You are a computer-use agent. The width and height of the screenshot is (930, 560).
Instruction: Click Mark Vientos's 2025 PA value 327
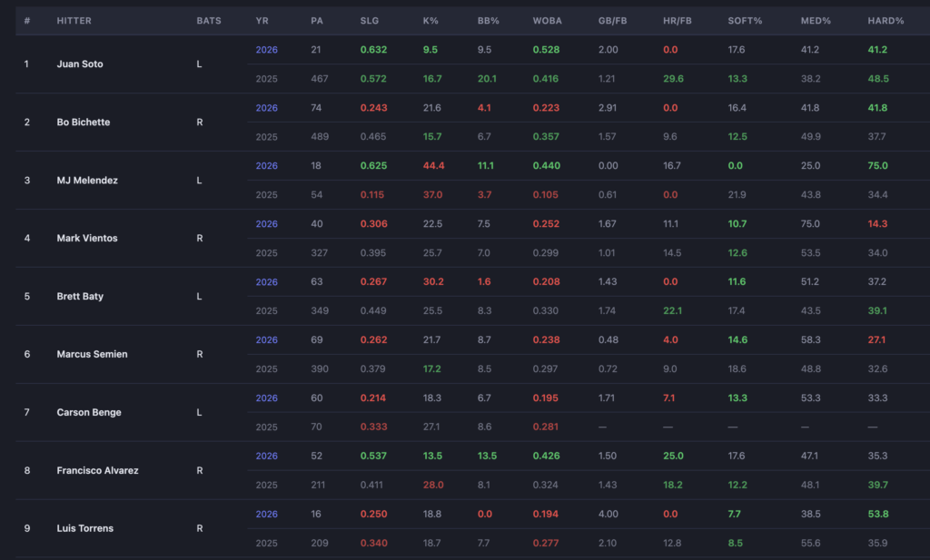(x=320, y=253)
